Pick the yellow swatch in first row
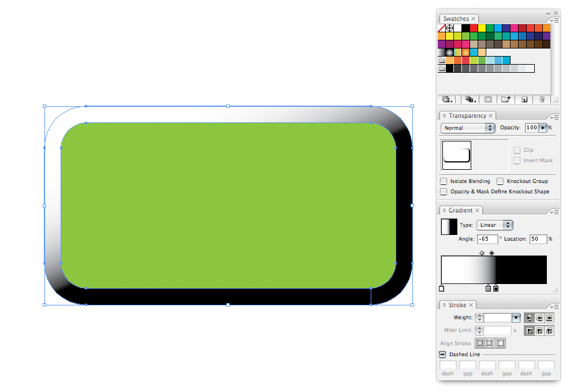Image resolution: width=570 pixels, height=392 pixels. [x=482, y=28]
